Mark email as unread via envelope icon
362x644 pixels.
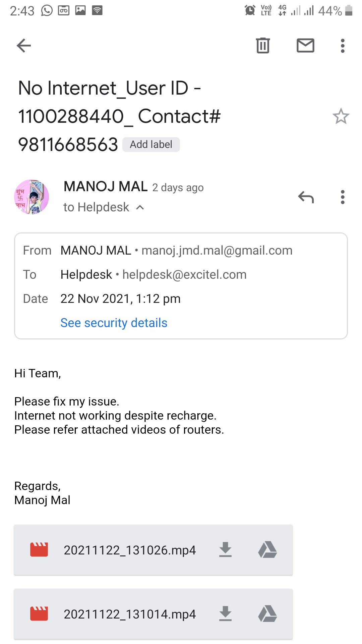click(305, 46)
